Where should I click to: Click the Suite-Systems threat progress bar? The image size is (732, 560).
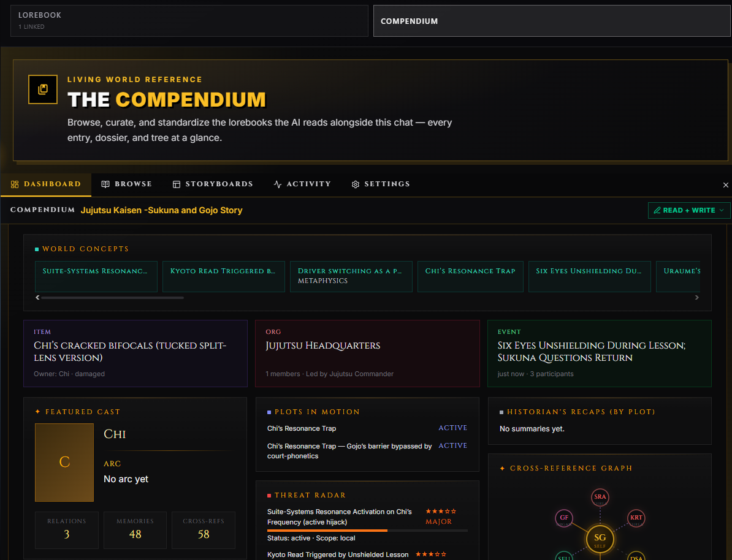pos(367,531)
